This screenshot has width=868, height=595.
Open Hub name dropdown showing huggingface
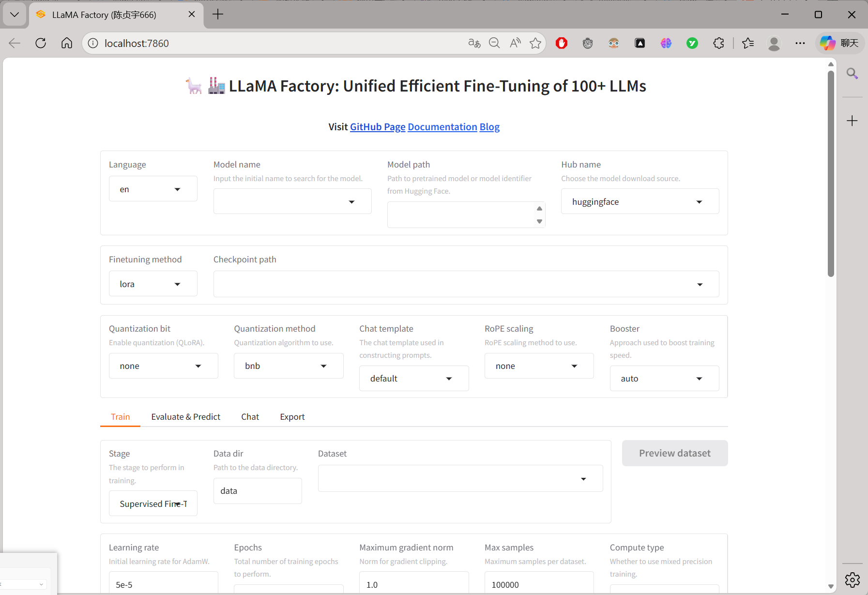click(640, 201)
